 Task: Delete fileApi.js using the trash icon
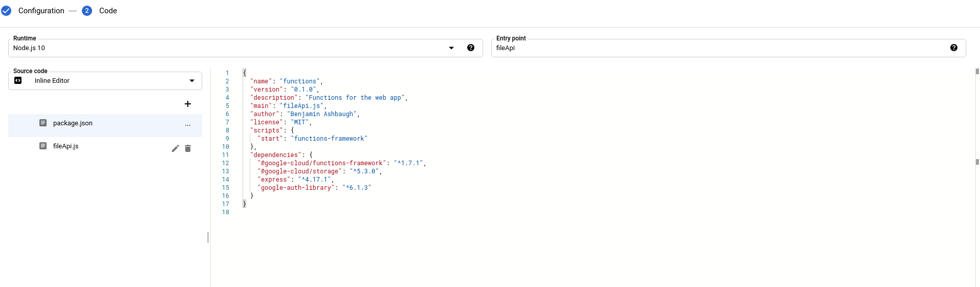pyautogui.click(x=188, y=148)
